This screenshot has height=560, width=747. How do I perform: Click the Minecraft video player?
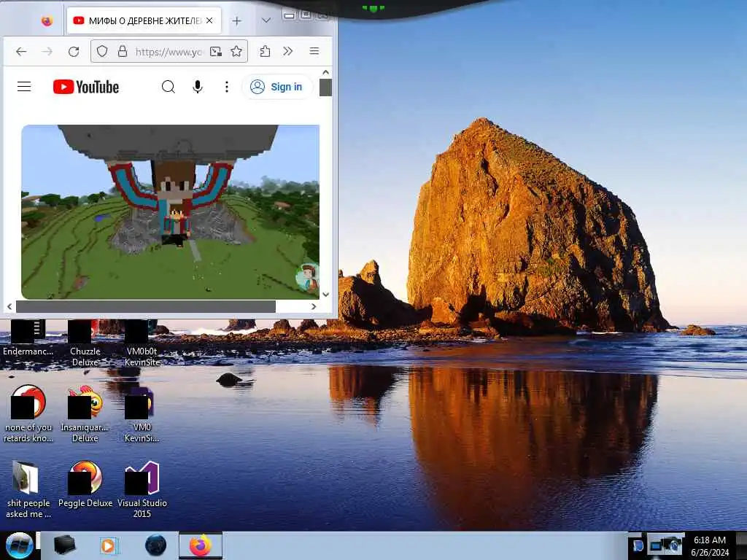pyautogui.click(x=171, y=212)
